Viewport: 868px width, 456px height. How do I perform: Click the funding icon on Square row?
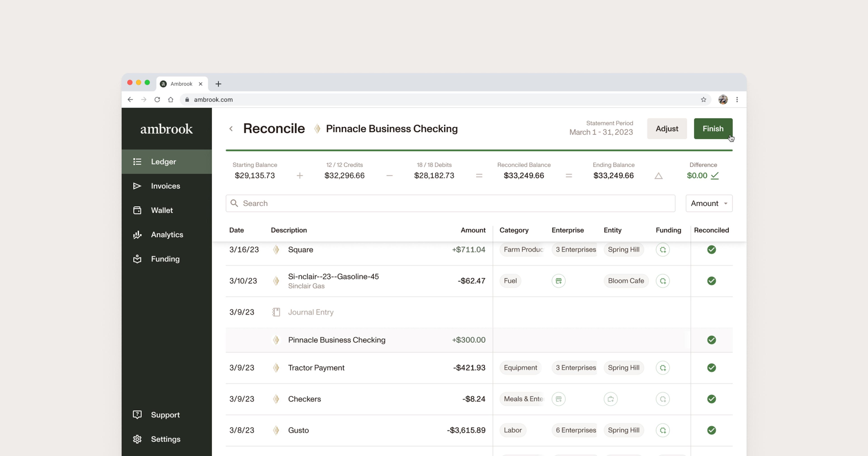[663, 249]
